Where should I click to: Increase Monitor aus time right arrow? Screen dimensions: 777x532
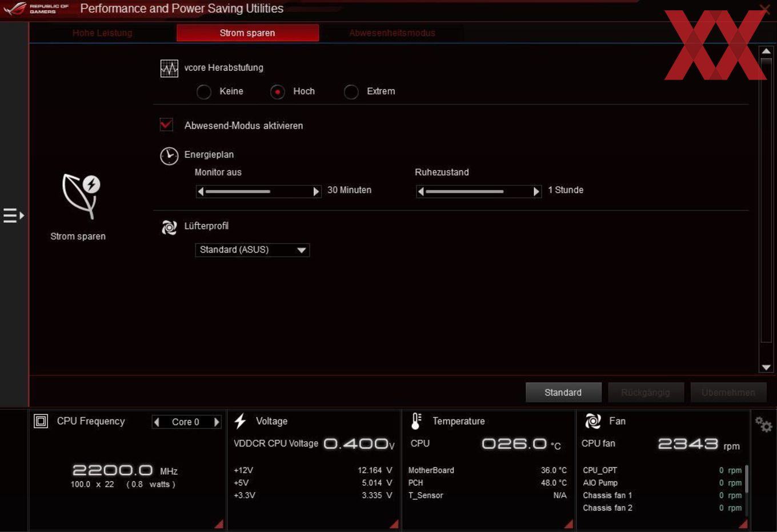click(316, 191)
